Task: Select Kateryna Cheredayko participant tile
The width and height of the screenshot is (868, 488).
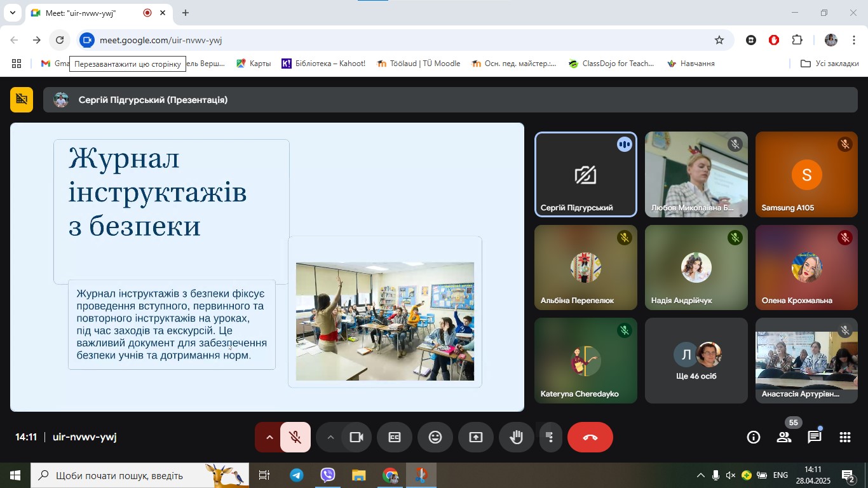Action: point(585,360)
